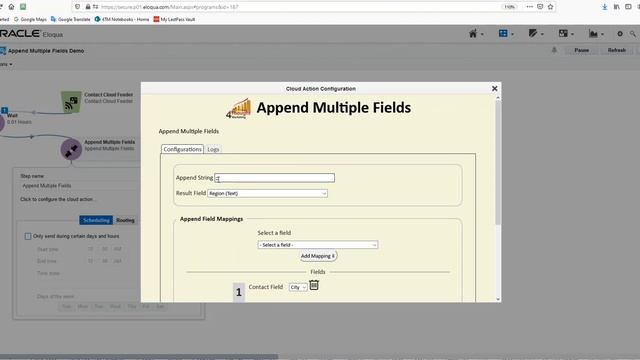Click the browser zoom level indicator
The height and width of the screenshot is (360, 640).
tap(509, 7)
